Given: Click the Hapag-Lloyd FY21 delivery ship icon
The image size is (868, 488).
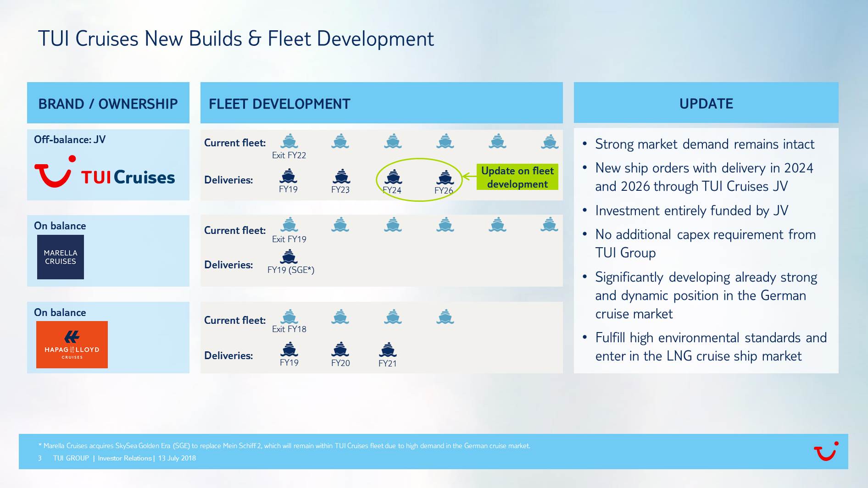Looking at the screenshot, I should point(388,350).
